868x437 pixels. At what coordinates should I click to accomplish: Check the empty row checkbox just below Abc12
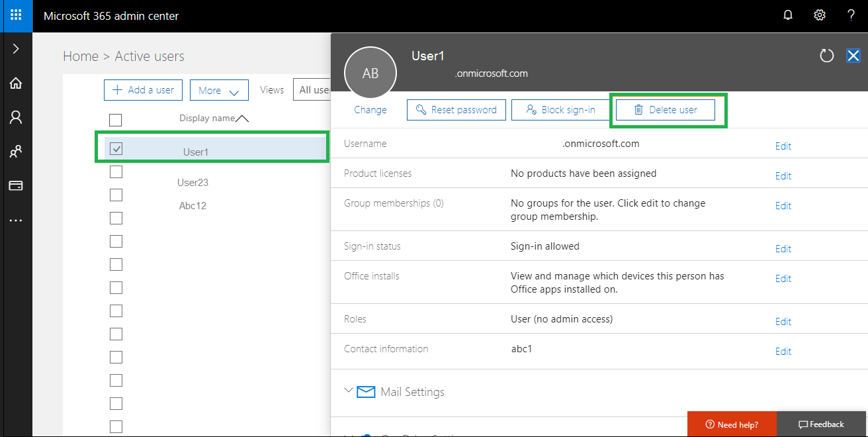116,218
